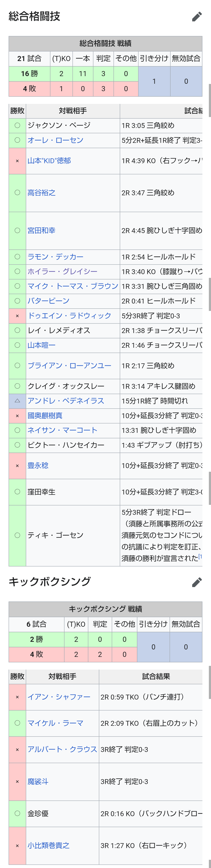Viewport: 211px width, 868px height.
Task: Go to 國奥麒樹真 page
Action: pyautogui.click(x=45, y=415)
